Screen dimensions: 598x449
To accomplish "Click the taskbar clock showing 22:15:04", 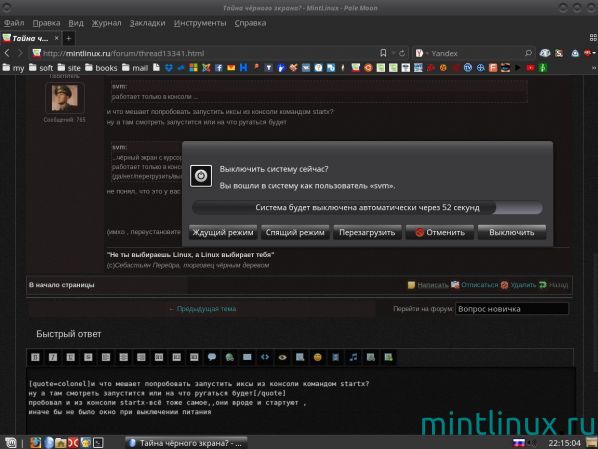I will pyautogui.click(x=564, y=443).
